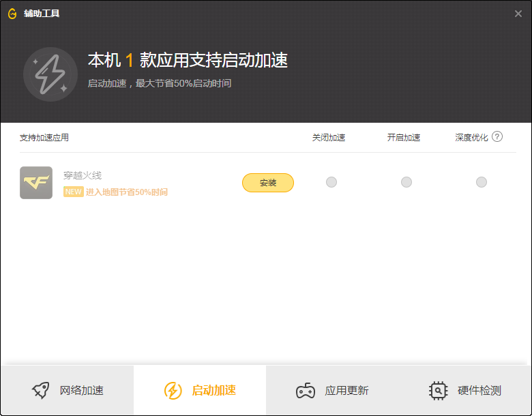Click the 关闭加速 column header

[329, 138]
